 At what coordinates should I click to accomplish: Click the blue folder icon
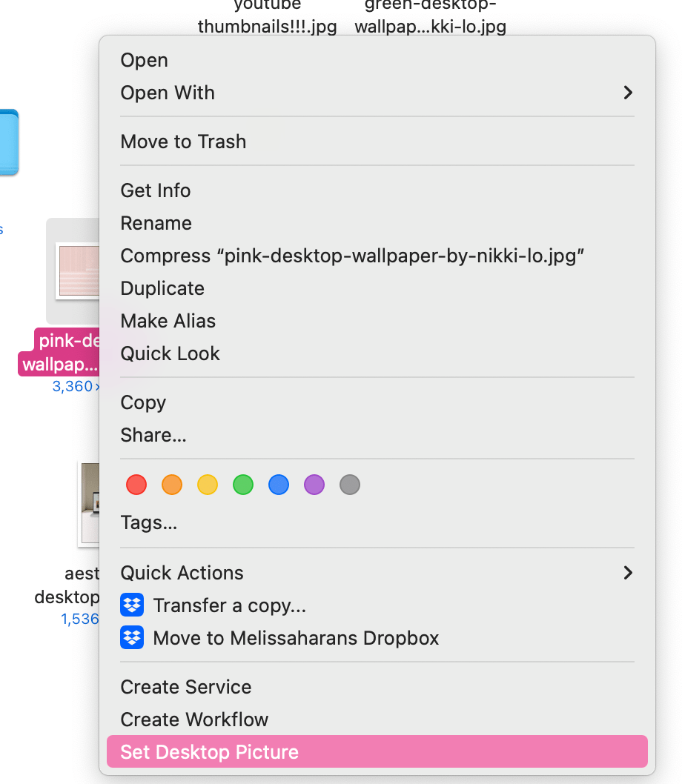(x=9, y=142)
